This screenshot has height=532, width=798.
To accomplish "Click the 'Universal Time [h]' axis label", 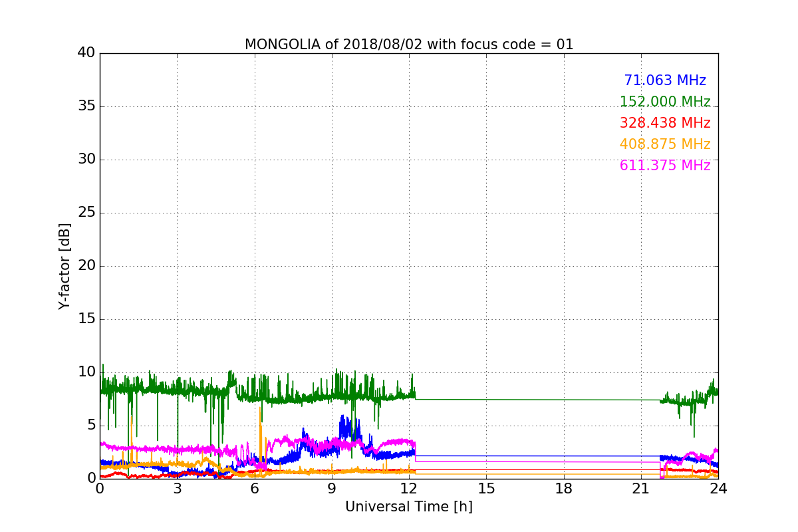I will click(x=409, y=507).
